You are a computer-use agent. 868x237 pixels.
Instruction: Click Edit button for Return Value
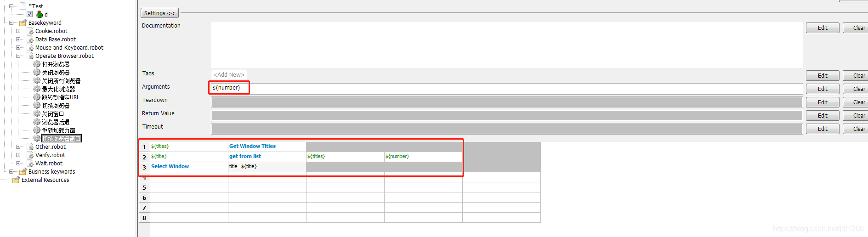point(823,116)
